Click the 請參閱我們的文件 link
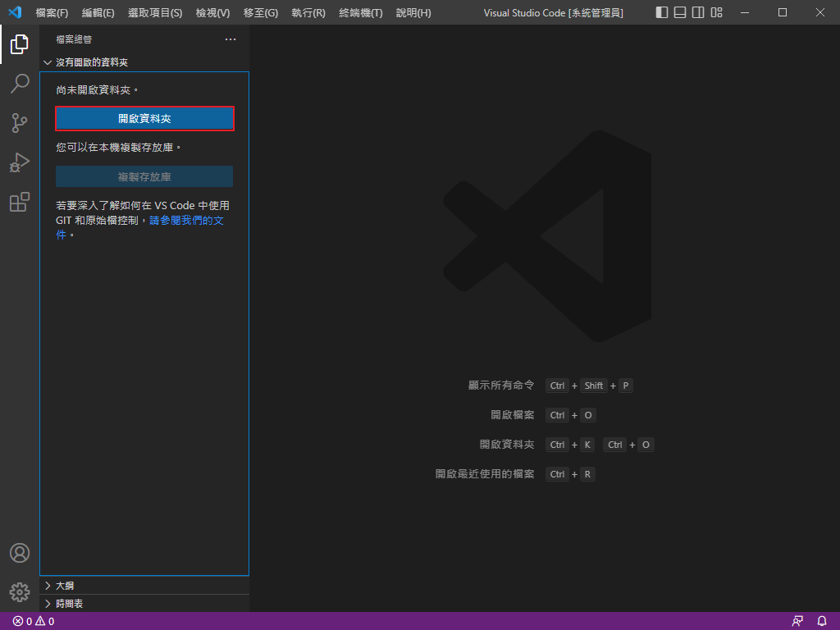Viewport: 840px width, 630px height. (186, 221)
